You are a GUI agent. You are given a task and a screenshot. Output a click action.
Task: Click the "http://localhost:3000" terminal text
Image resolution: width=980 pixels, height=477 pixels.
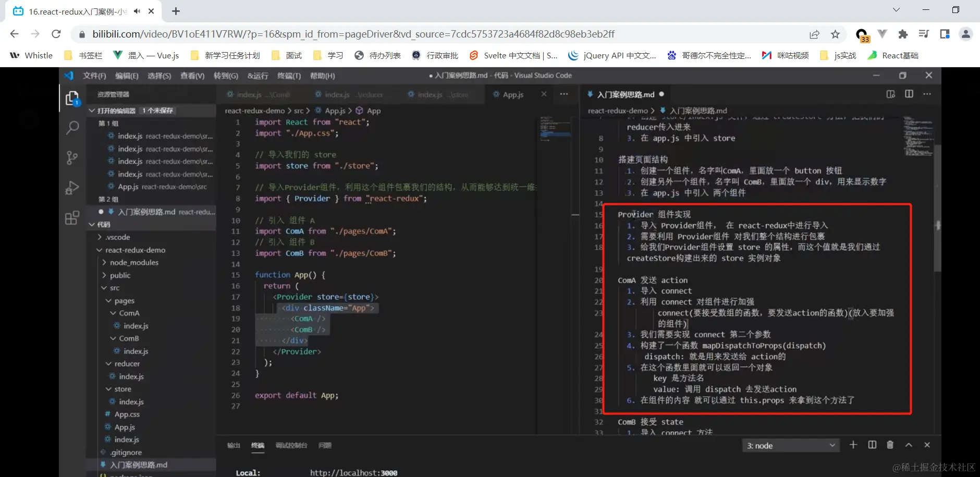point(353,473)
